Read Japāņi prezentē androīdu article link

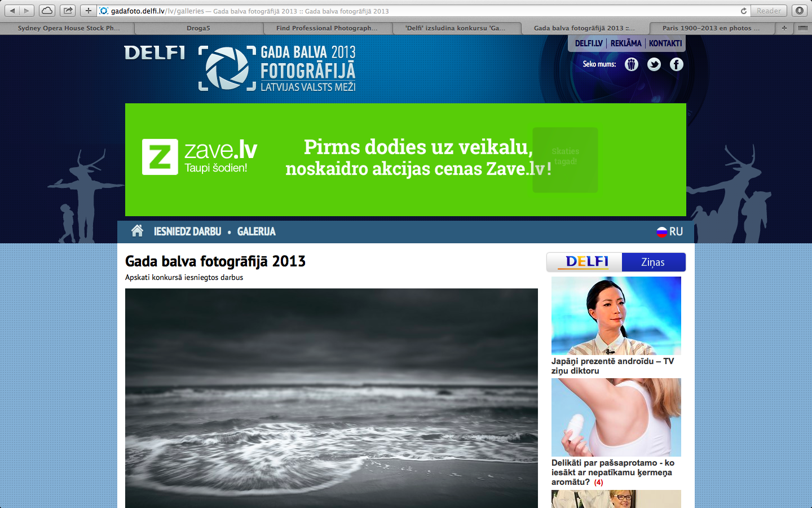613,366
